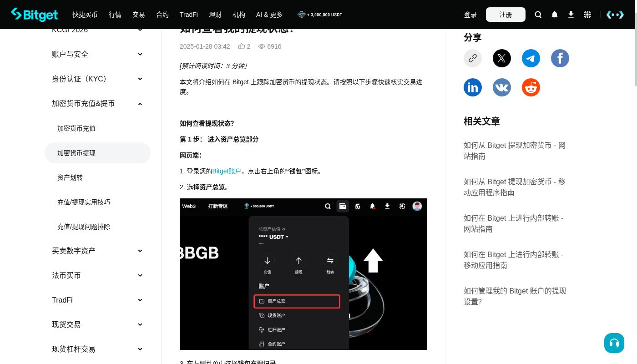Share the article on X
This screenshot has width=637, height=364.
coord(502,58)
